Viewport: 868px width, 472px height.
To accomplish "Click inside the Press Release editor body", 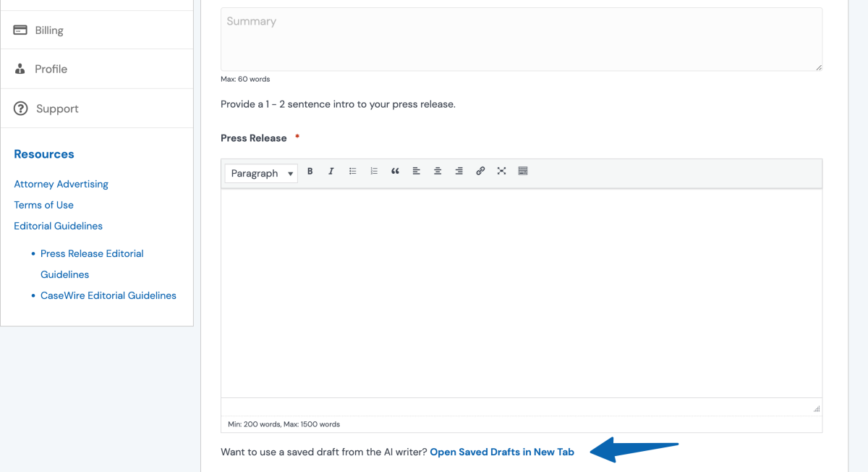I will coord(521,293).
